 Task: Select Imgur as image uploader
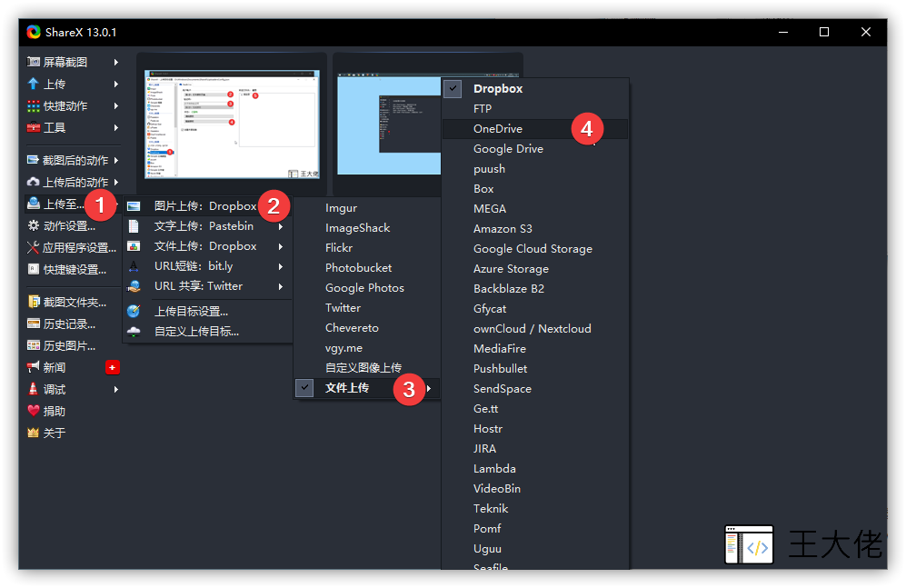click(366, 208)
